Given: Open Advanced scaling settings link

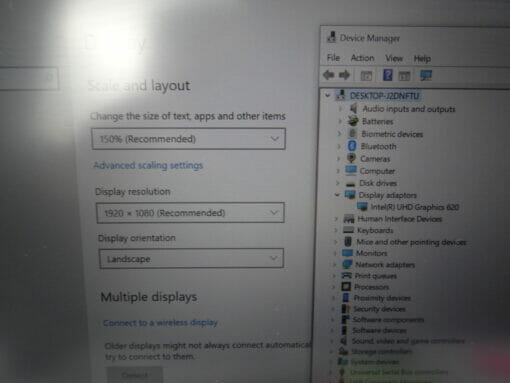Looking at the screenshot, I should [148, 165].
